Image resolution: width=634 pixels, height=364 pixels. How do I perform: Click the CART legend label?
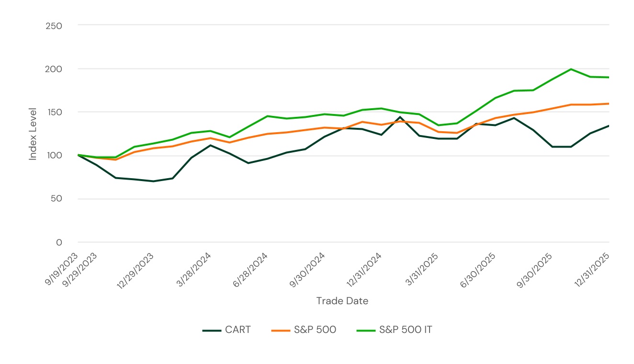tap(238, 330)
